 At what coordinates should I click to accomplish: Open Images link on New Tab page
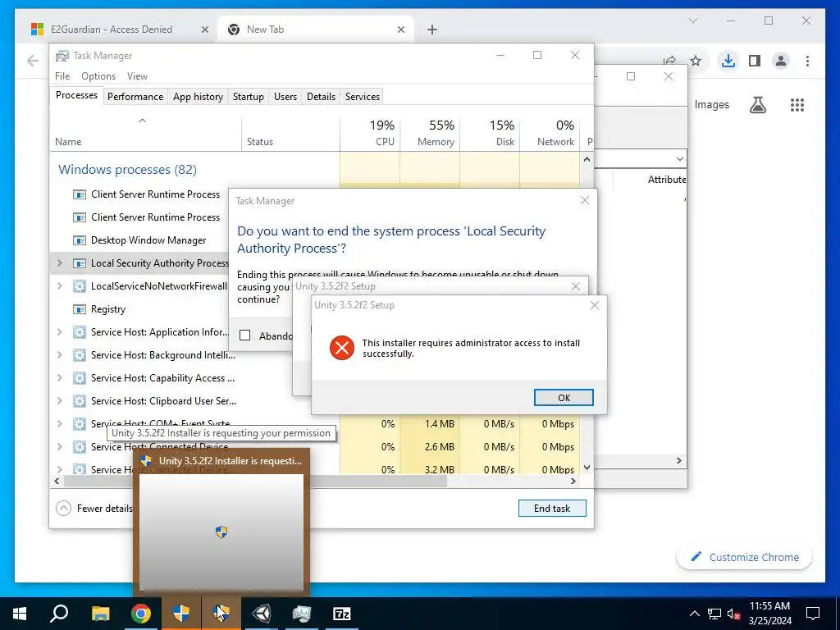click(711, 104)
